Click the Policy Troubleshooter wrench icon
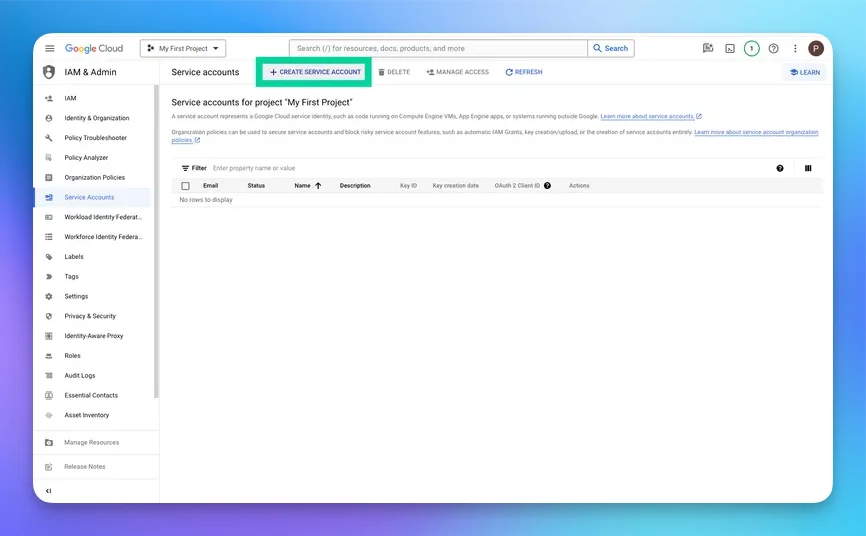Viewport: 866px width, 536px height. 49,138
